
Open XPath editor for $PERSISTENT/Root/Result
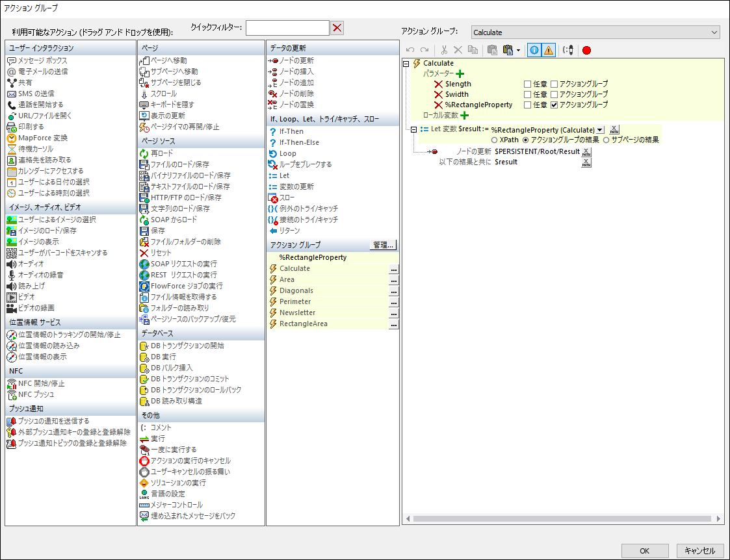586,151
